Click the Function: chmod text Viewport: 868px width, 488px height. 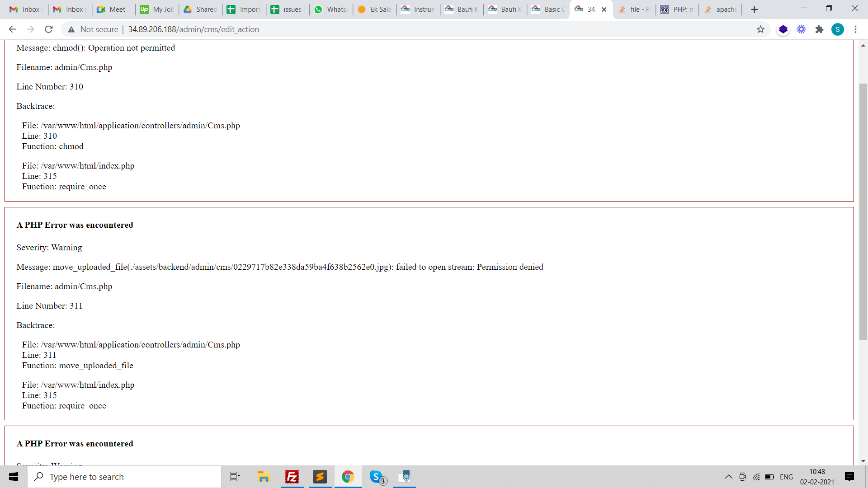52,146
